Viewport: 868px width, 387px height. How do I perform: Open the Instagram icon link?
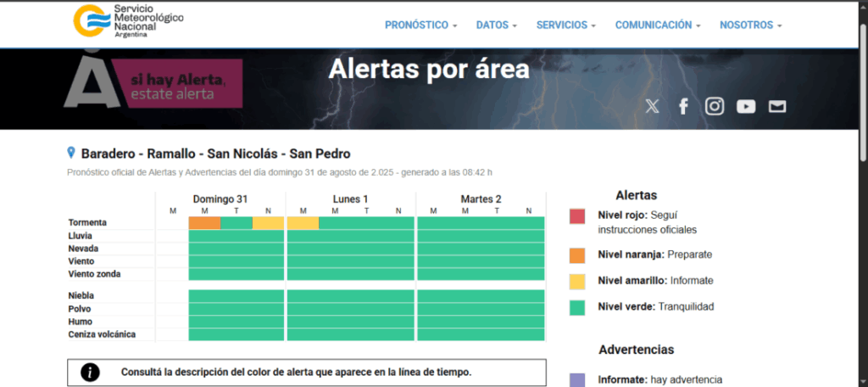(x=715, y=106)
